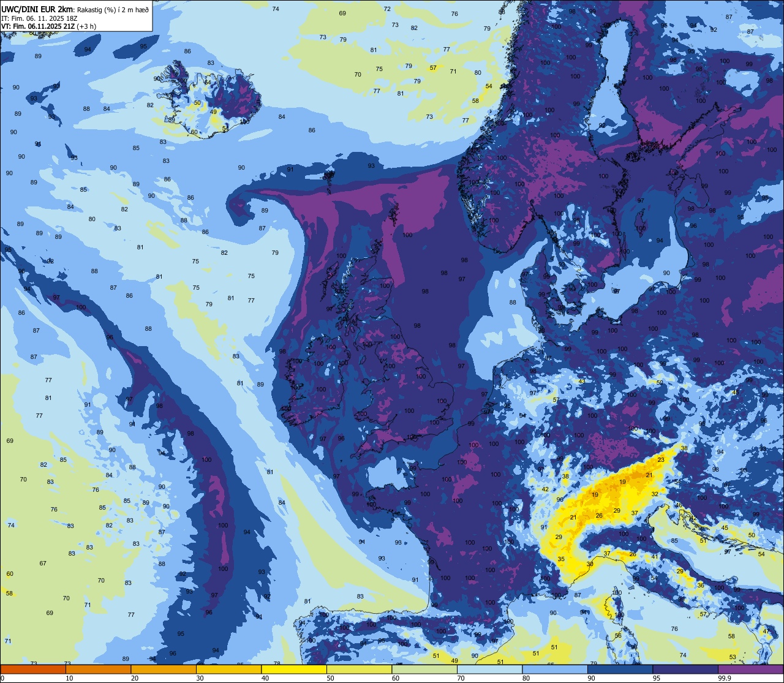Screen dimensions: 784x683
Task: Click the map value '67' in the Atlantic
Action: tap(43, 563)
